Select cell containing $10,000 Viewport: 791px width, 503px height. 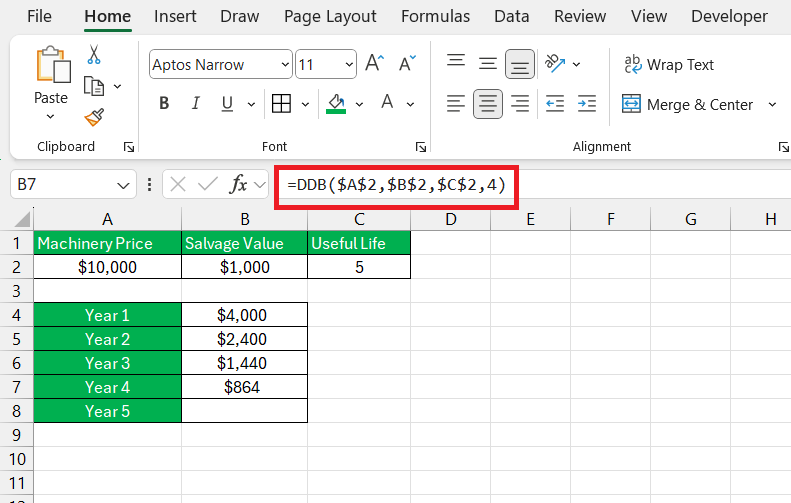click(x=107, y=267)
